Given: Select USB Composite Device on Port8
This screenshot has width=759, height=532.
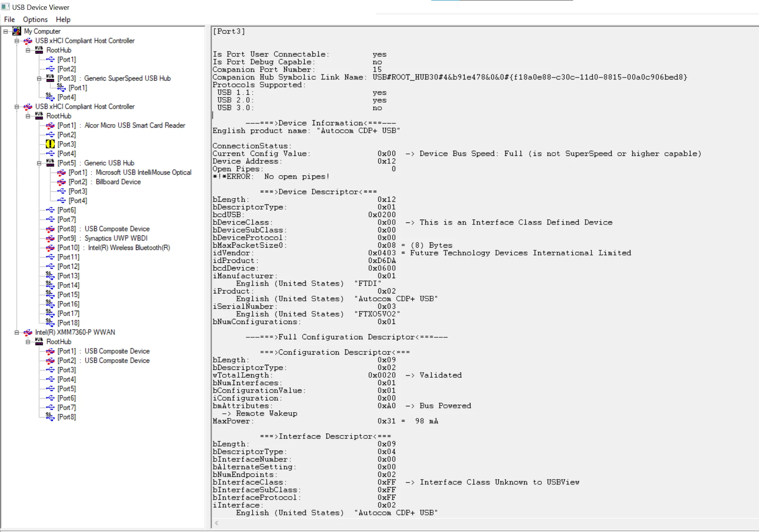Looking at the screenshot, I should pyautogui.click(x=117, y=229).
